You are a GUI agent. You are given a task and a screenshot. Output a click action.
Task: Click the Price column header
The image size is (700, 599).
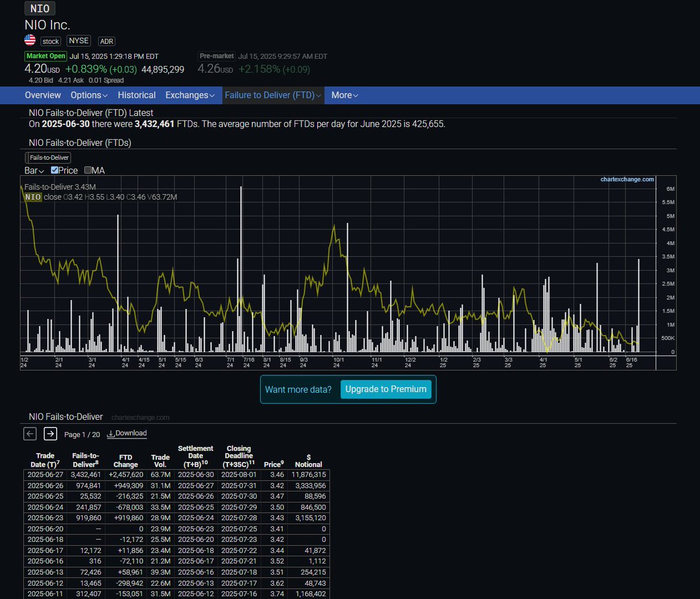tap(274, 464)
